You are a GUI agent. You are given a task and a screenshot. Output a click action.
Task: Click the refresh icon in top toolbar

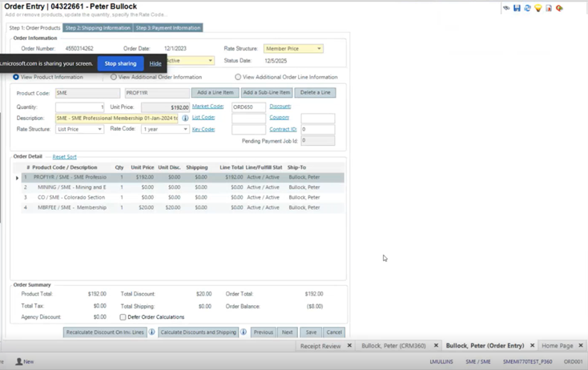pyautogui.click(x=527, y=8)
